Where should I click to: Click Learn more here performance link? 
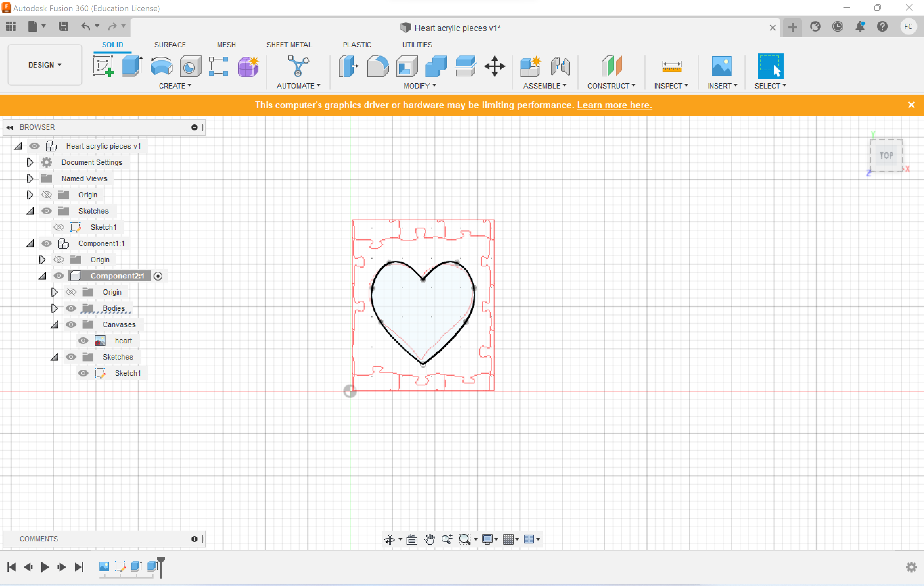coord(614,105)
